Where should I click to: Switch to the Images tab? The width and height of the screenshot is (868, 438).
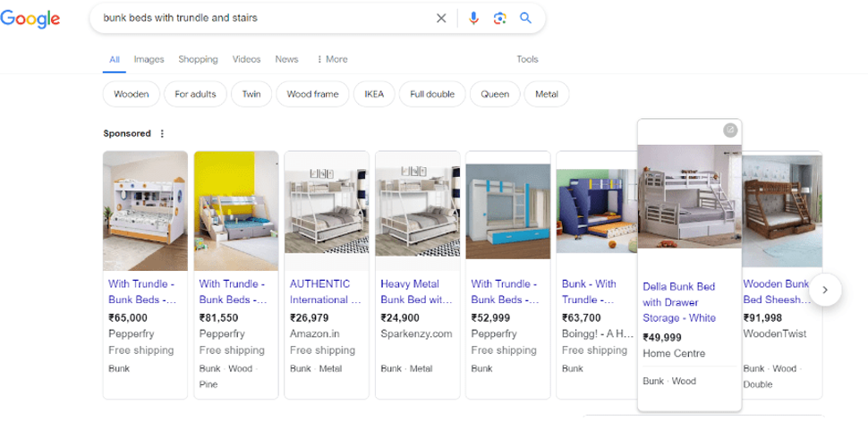click(149, 60)
